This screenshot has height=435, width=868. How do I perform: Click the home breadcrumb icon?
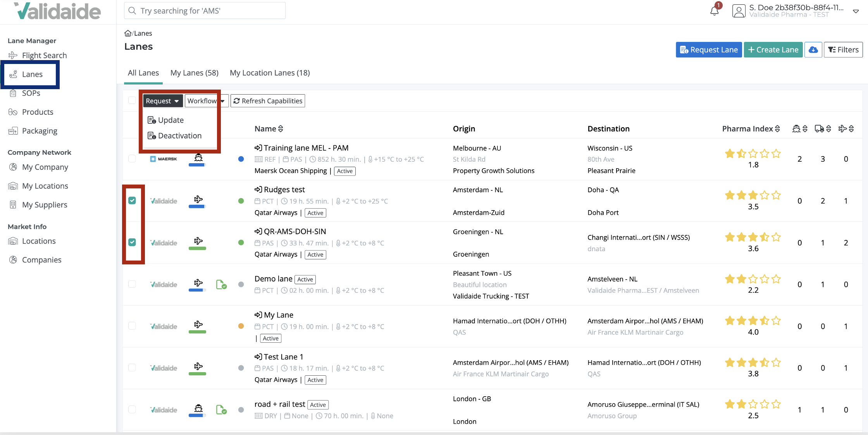pos(127,33)
